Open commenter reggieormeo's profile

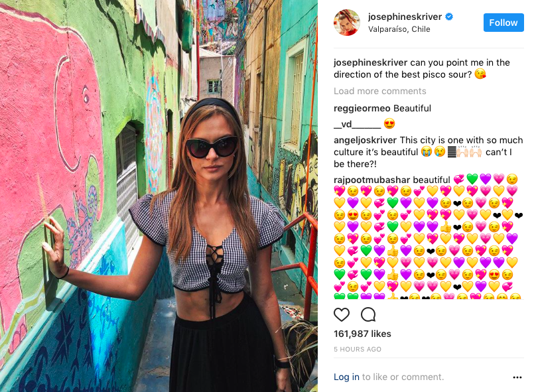coord(362,108)
